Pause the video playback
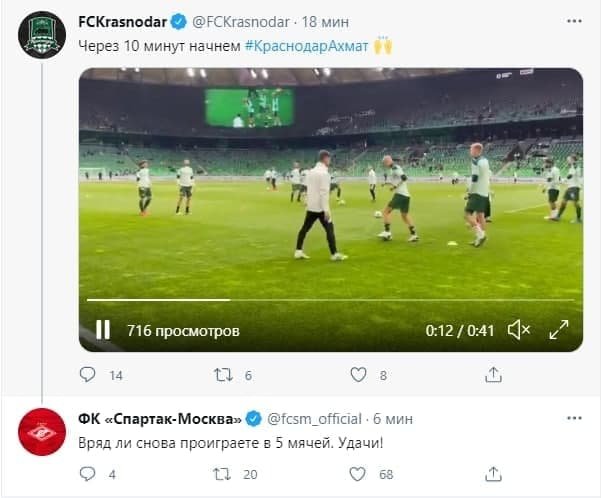This screenshot has height=498, width=602. [103, 329]
